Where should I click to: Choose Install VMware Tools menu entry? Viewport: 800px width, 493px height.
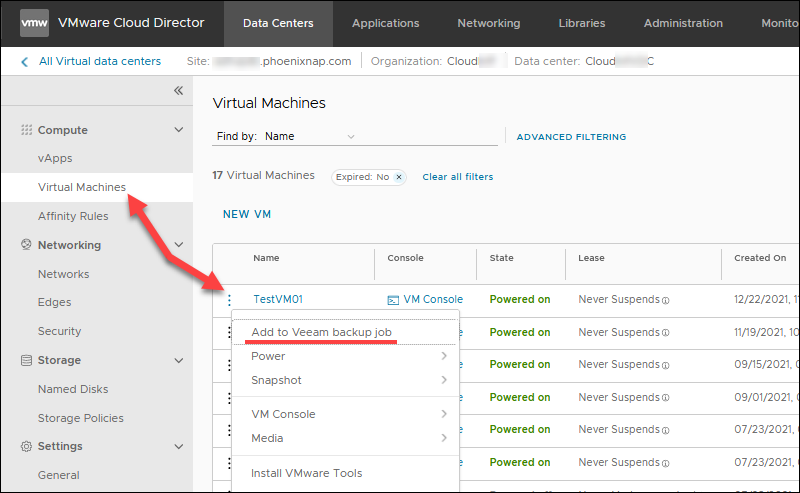[x=307, y=473]
